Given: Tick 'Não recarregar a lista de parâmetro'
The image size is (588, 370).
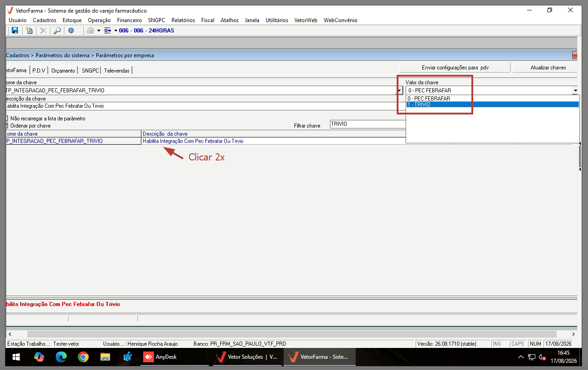Looking at the screenshot, I should point(7,119).
